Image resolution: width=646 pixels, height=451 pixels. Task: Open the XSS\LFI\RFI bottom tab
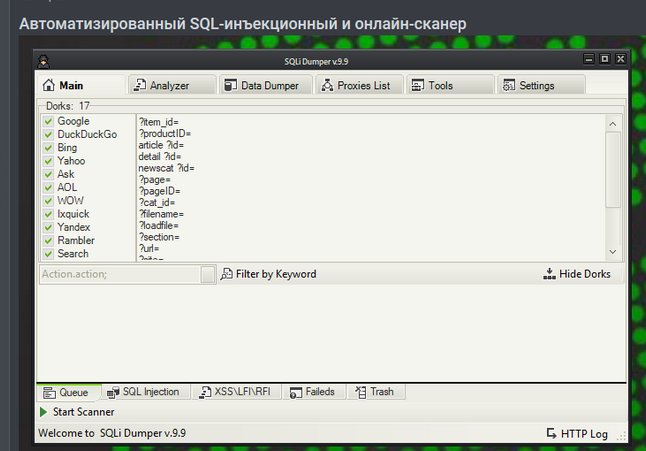[237, 392]
